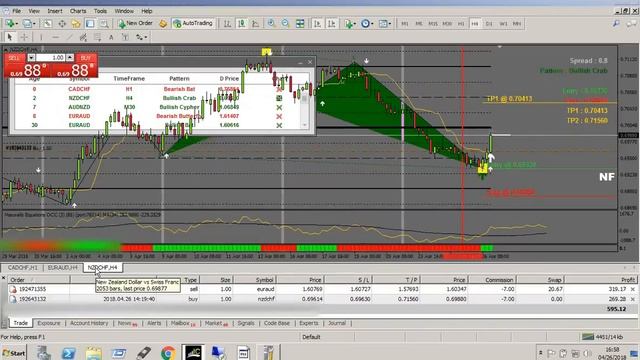The width and height of the screenshot is (640, 360).
Task: Select the MN timeframe button
Action: click(517, 24)
